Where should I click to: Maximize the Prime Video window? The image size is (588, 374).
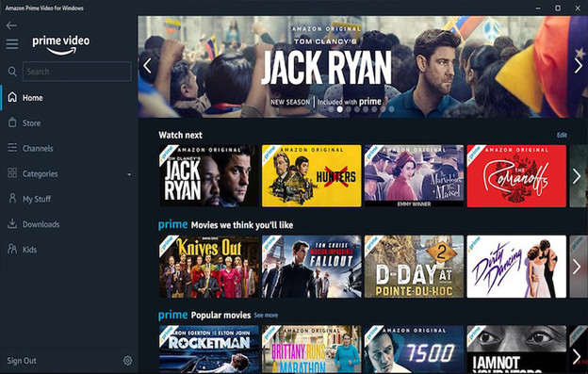pyautogui.click(x=558, y=8)
